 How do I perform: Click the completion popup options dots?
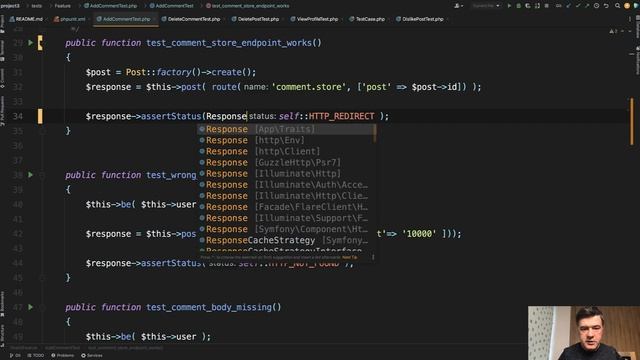click(x=373, y=257)
